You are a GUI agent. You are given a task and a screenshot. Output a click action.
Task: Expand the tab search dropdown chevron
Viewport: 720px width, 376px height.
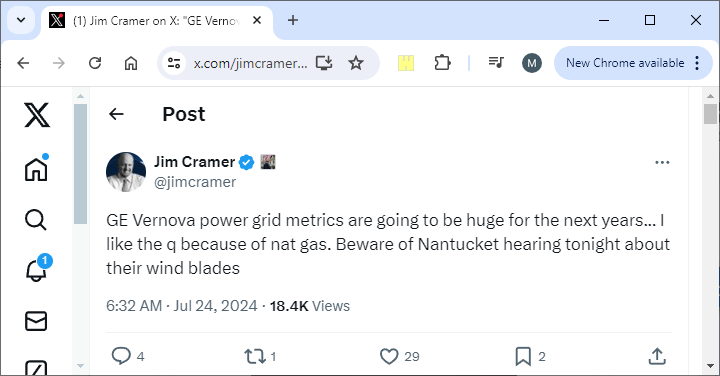point(21,20)
